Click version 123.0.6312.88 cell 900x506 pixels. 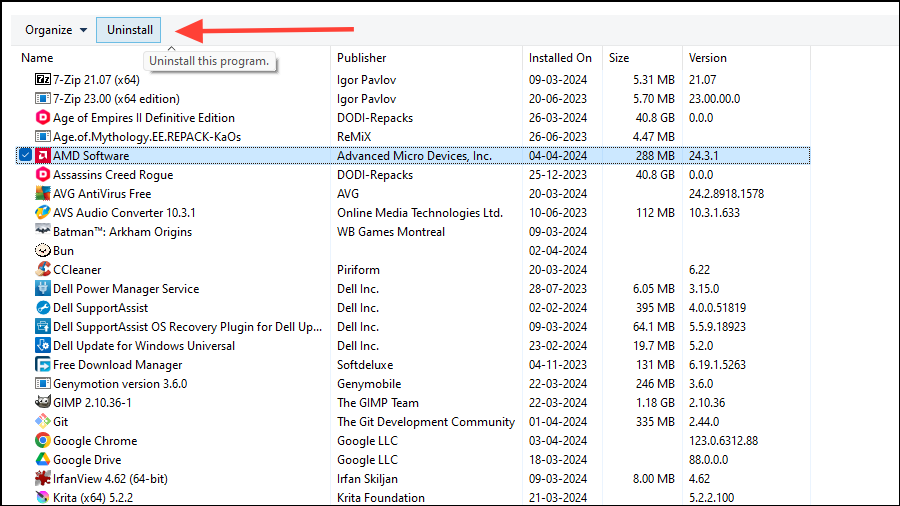pyautogui.click(x=723, y=441)
